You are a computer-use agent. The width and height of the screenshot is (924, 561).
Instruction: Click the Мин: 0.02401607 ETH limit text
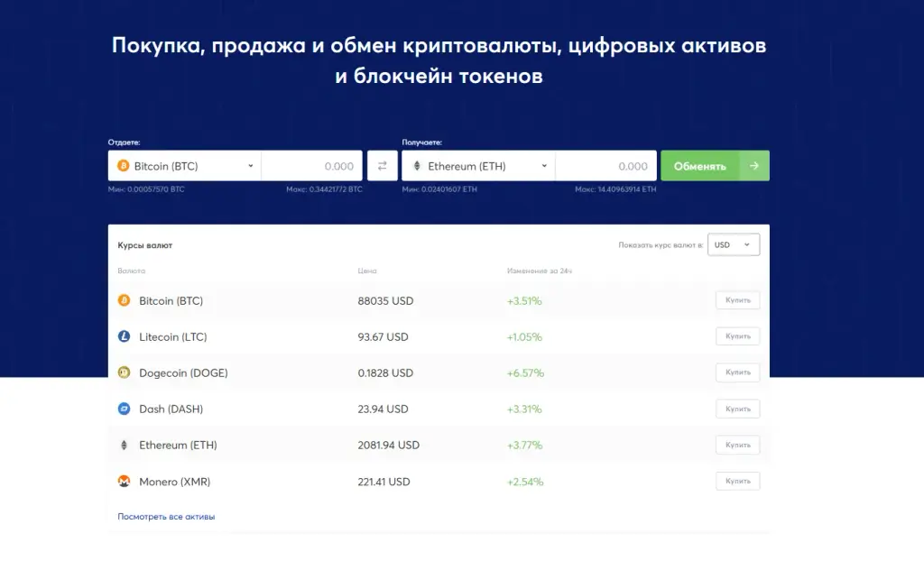coord(439,189)
